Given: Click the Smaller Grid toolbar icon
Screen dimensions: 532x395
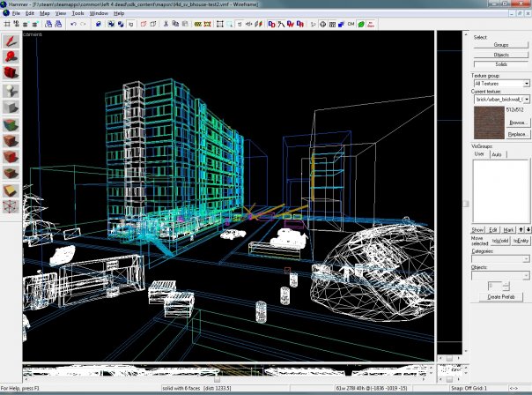Looking at the screenshot, I should pos(26,24).
